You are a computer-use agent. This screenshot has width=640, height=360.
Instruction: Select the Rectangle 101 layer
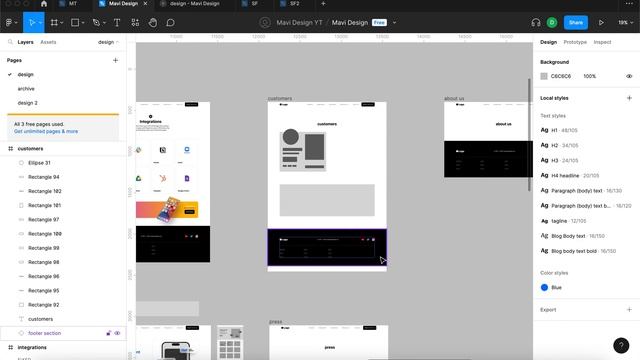[44, 205]
